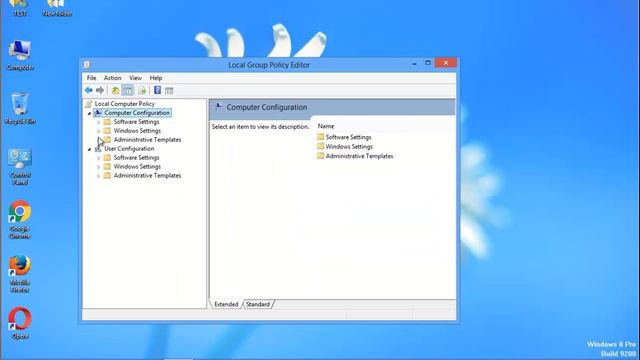Open the Recycle Bin desktop icon
Screen dimensions: 640x360
click(20, 109)
